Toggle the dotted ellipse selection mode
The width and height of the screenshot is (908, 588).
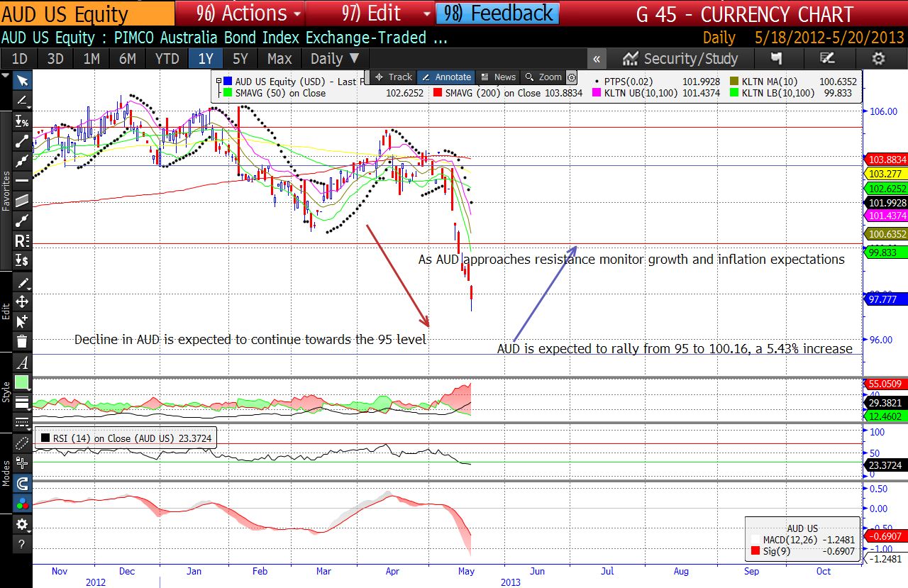22,443
